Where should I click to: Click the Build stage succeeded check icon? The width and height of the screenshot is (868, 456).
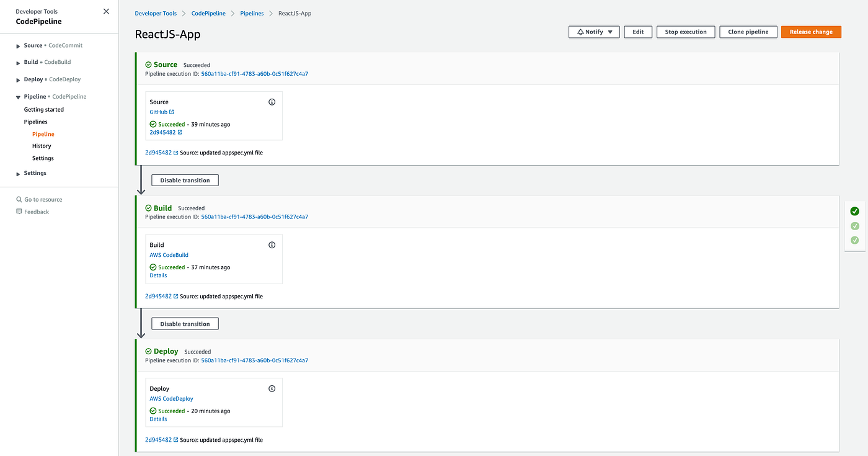click(148, 208)
